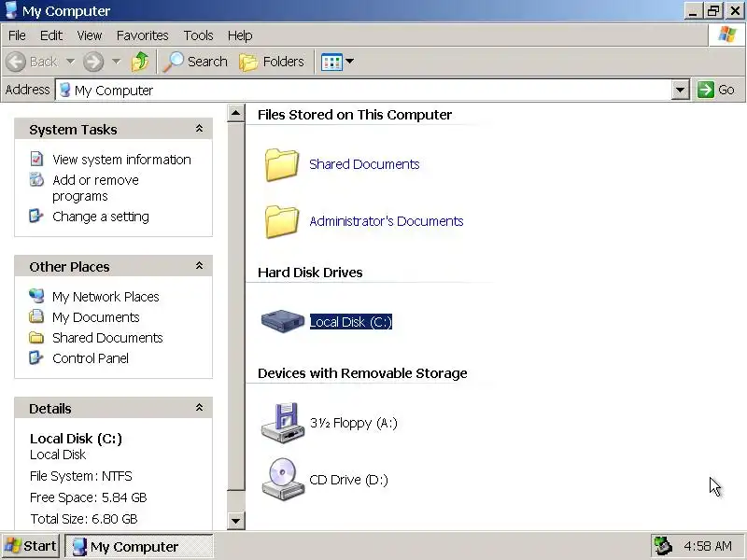Click the Total Size: 6.80 GB text
This screenshot has width=747, height=560.
tap(83, 519)
